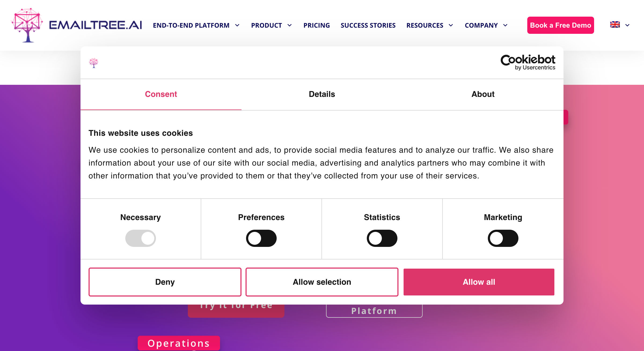The width and height of the screenshot is (644, 351).
Task: Open the Resources dropdown chevron
Action: click(451, 25)
